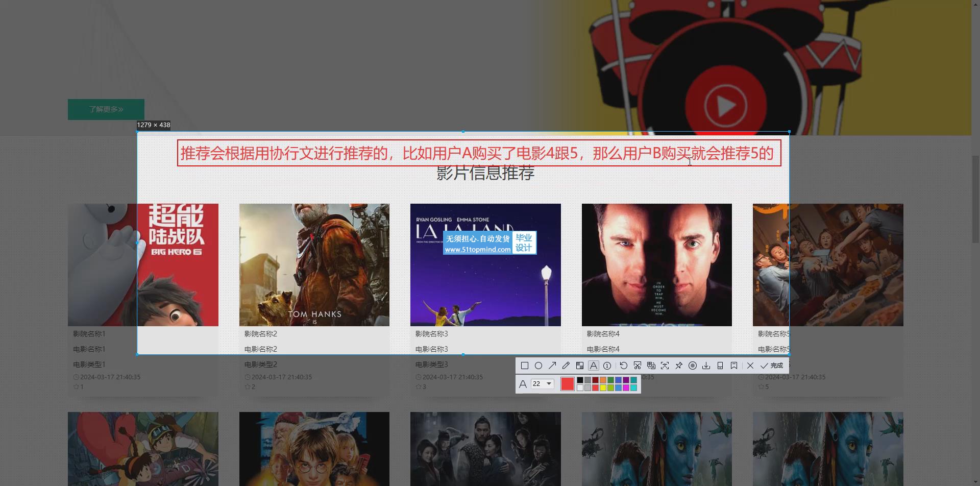Click the text 影院名称4
The image size is (980, 486).
(x=603, y=334)
